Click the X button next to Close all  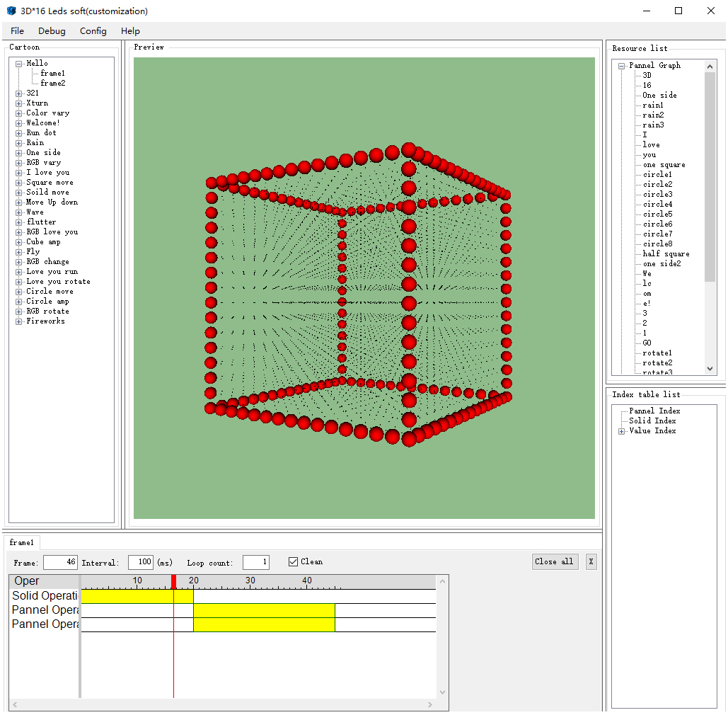pyautogui.click(x=591, y=561)
